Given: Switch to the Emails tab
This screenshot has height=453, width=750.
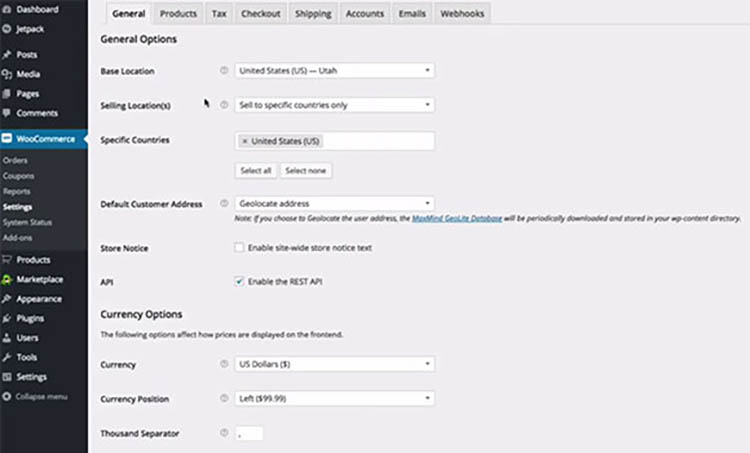Looking at the screenshot, I should click(x=412, y=13).
